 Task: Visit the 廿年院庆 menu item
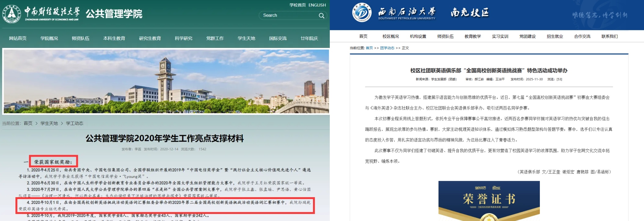click(309, 38)
